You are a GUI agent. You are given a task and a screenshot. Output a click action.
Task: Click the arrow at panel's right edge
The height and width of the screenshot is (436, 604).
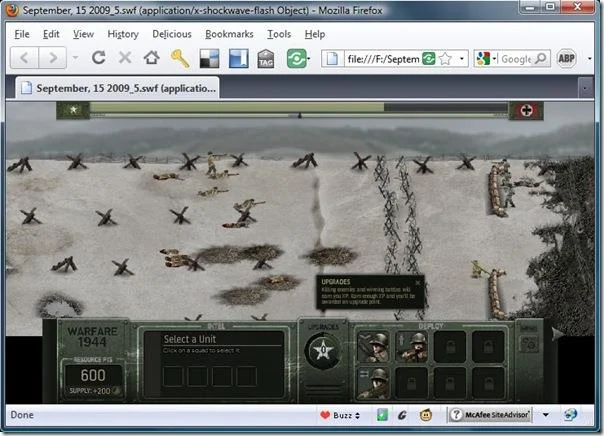557,334
